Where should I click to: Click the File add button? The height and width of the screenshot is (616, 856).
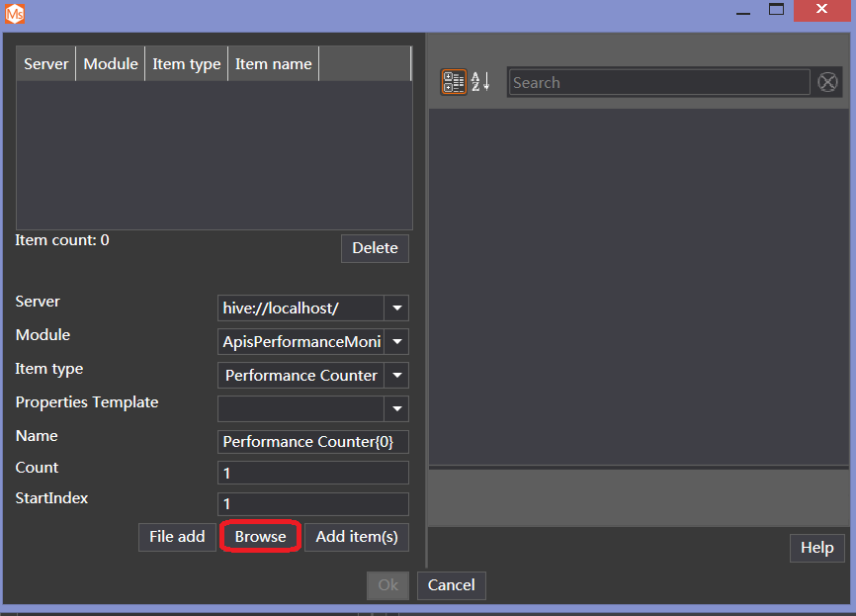(177, 537)
